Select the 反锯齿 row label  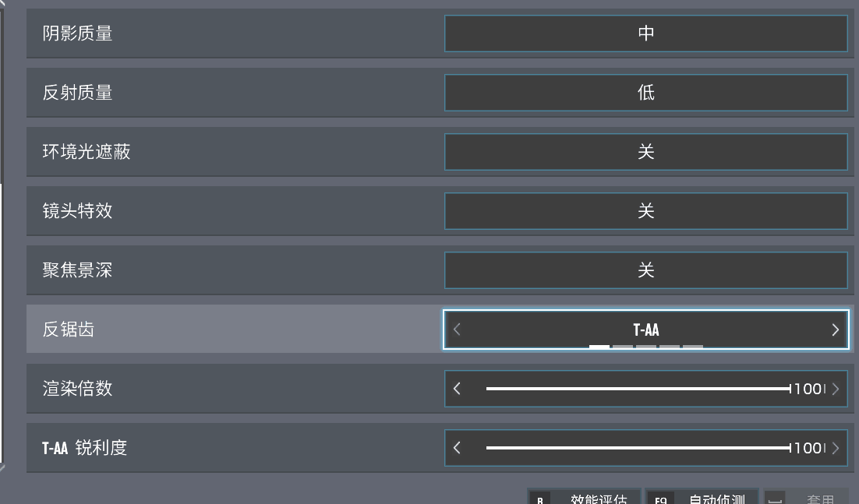pyautogui.click(x=69, y=330)
